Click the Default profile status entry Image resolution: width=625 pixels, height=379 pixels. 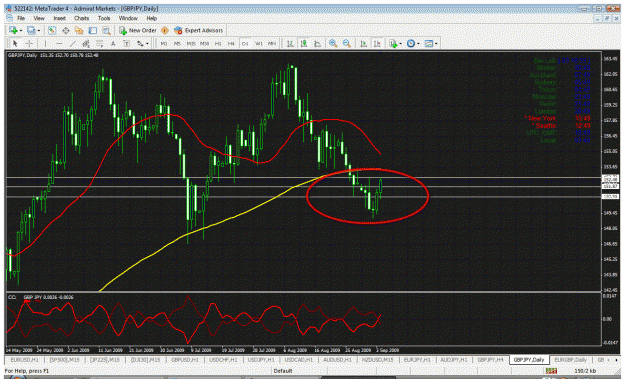(x=283, y=371)
